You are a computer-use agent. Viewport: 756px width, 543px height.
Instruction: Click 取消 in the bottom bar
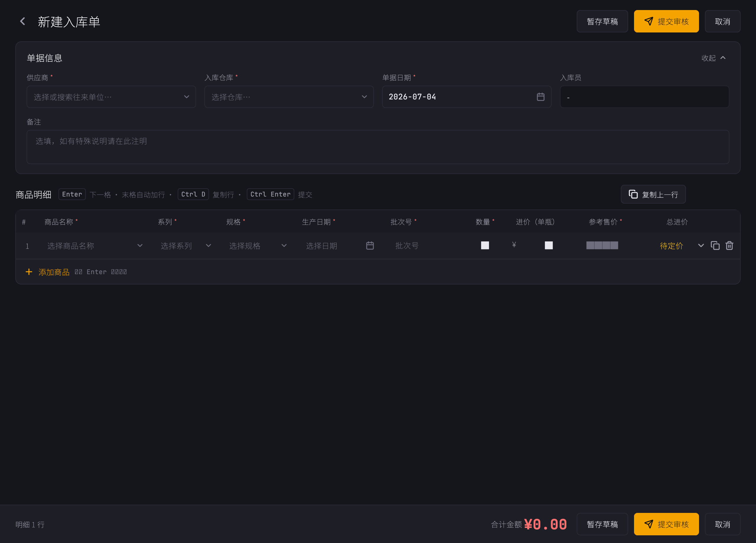[722, 524]
